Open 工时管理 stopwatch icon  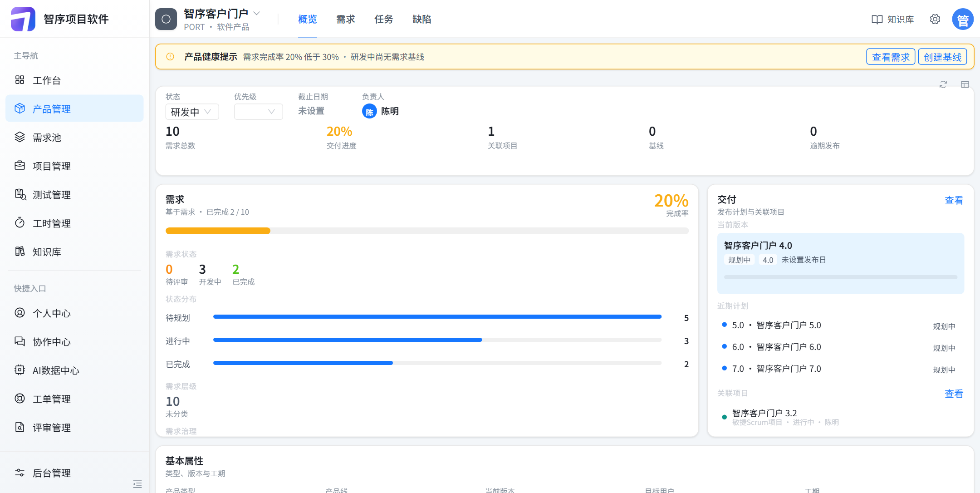pyautogui.click(x=20, y=223)
